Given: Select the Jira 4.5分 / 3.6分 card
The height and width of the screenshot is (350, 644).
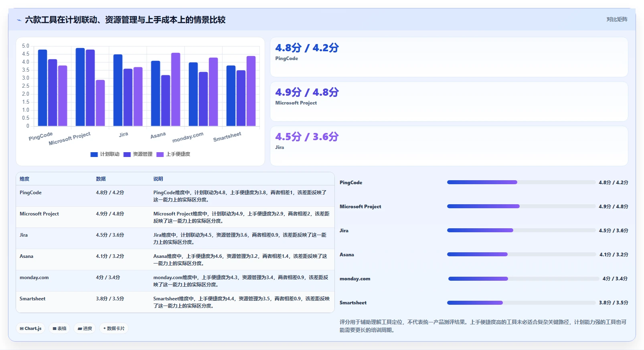Looking at the screenshot, I should pos(449,146).
